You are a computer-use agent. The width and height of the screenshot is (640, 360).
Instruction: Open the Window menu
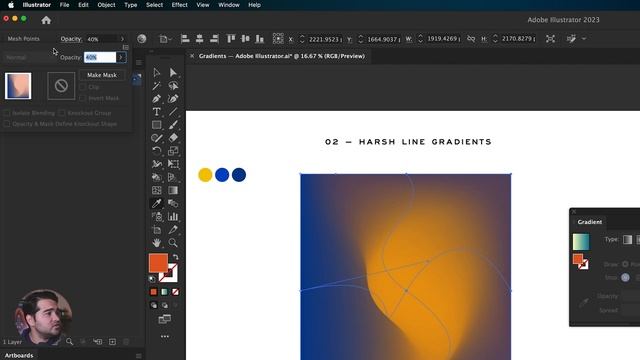point(229,5)
